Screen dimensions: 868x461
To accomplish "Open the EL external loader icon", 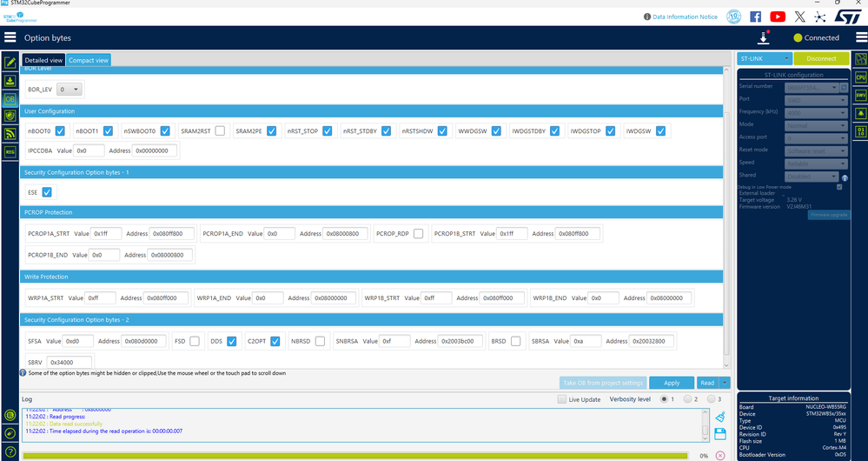I will coord(10,415).
